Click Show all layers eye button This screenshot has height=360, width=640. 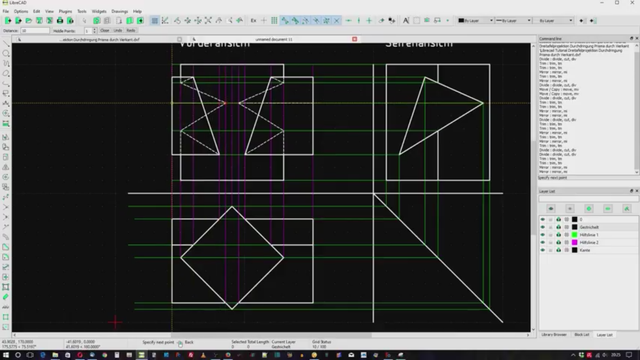coord(551,209)
